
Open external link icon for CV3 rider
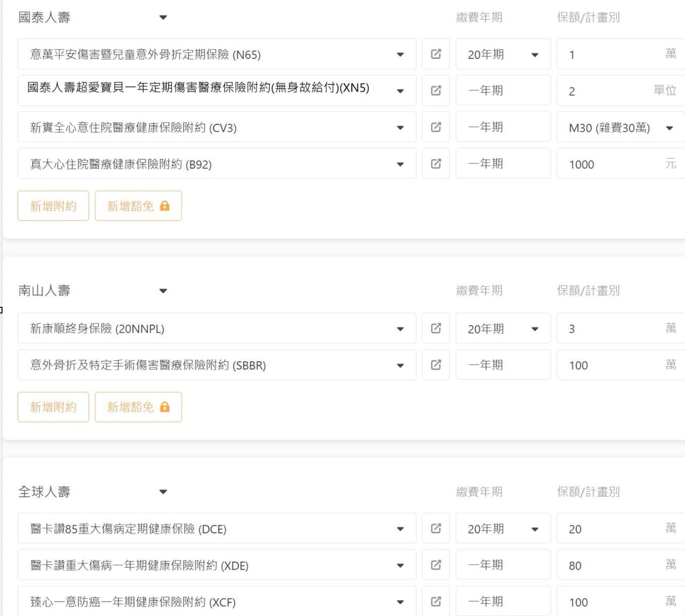coord(436,127)
